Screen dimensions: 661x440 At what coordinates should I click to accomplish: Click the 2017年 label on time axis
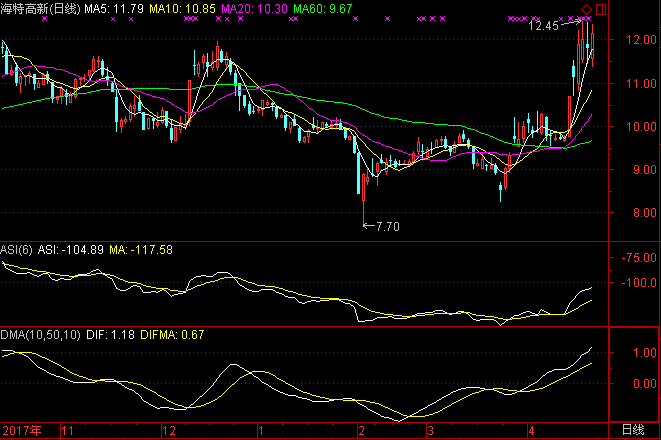[x=21, y=430]
